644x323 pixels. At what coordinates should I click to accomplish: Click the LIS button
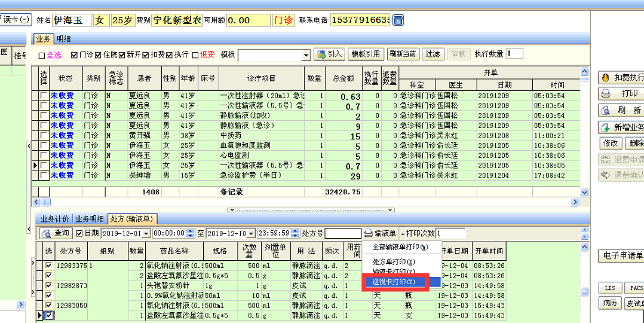tap(610, 288)
